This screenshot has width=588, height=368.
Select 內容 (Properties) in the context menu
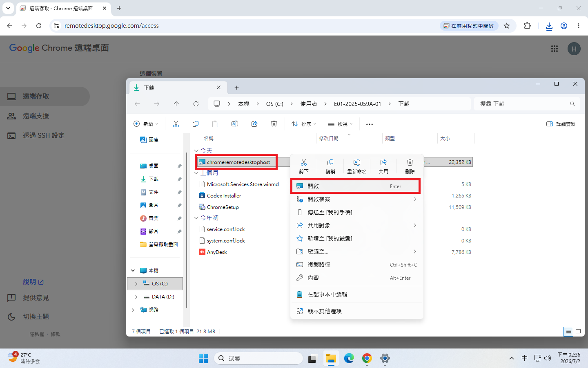coord(356,278)
